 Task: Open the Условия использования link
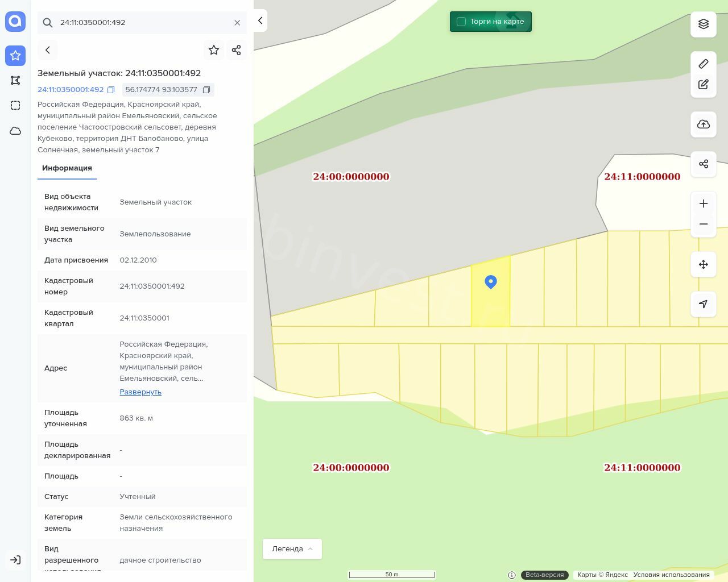point(671,575)
